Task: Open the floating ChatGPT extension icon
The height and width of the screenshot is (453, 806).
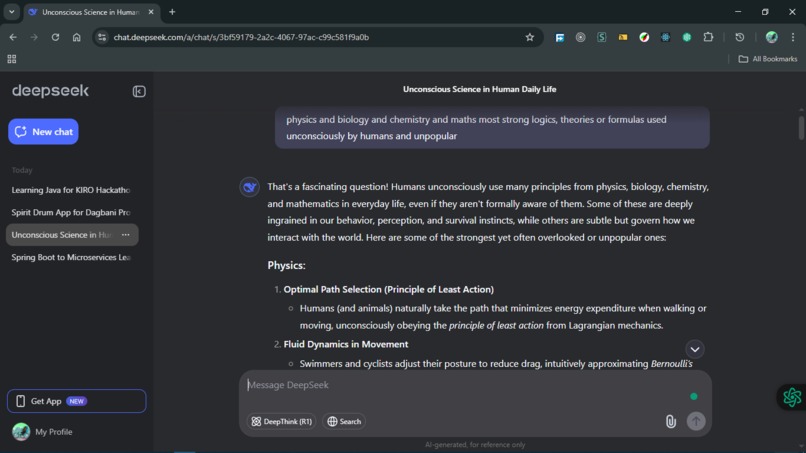Action: [x=792, y=397]
